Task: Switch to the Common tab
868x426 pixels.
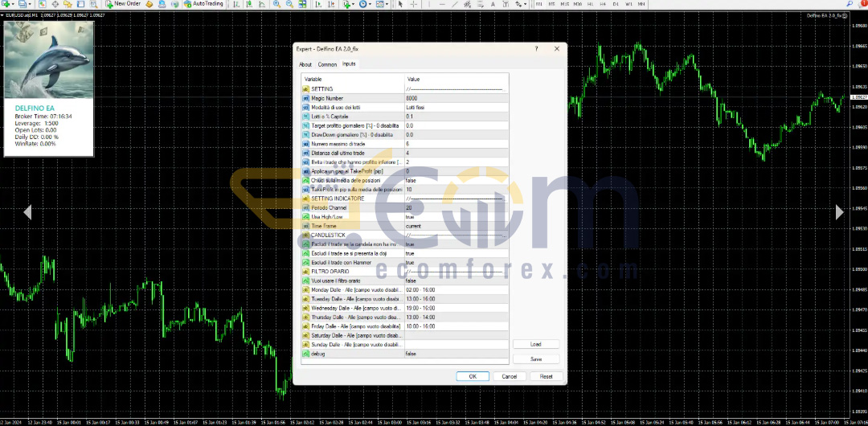Action: click(x=327, y=65)
